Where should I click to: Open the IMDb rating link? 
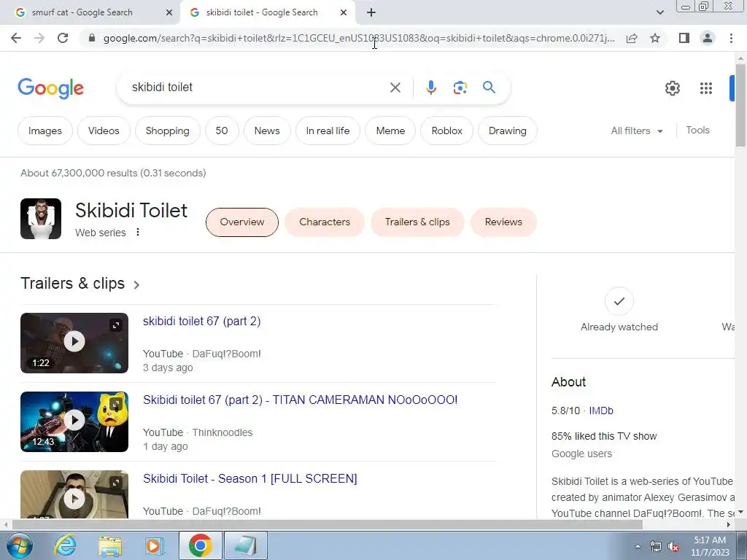tap(601, 411)
